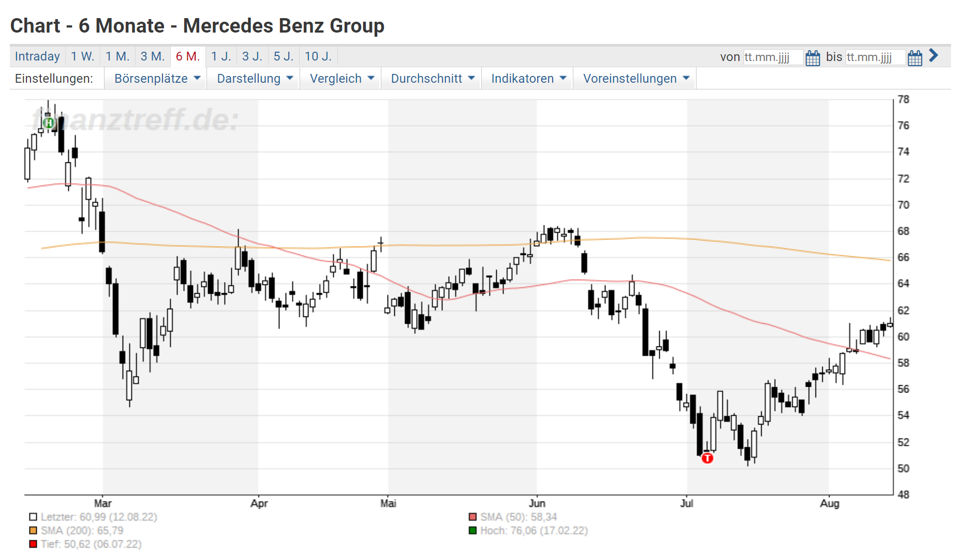The height and width of the screenshot is (560, 963).
Task: Click 'Hoch: 76,06 (17.02.22)' legend text
Action: pos(534,531)
